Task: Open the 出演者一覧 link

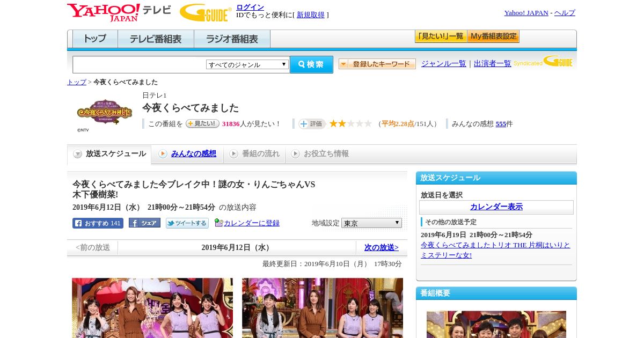Action: pyautogui.click(x=493, y=63)
